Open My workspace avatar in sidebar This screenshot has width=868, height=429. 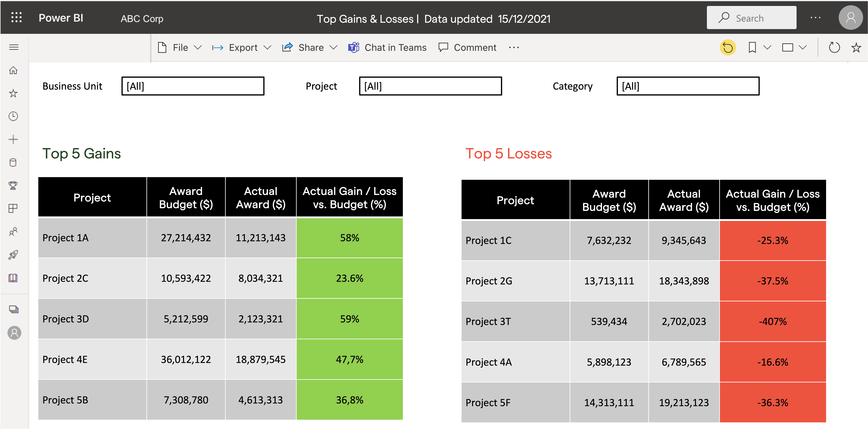point(14,333)
